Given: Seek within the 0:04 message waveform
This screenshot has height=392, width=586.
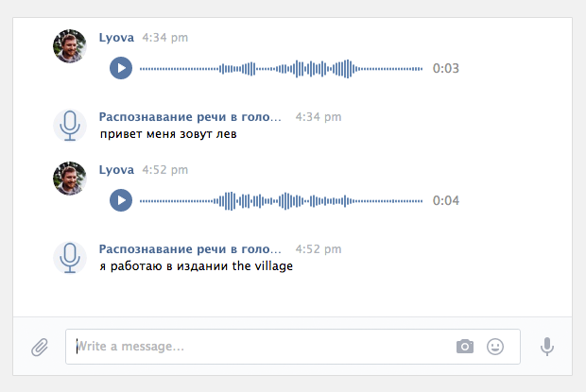Looking at the screenshot, I should [x=281, y=201].
